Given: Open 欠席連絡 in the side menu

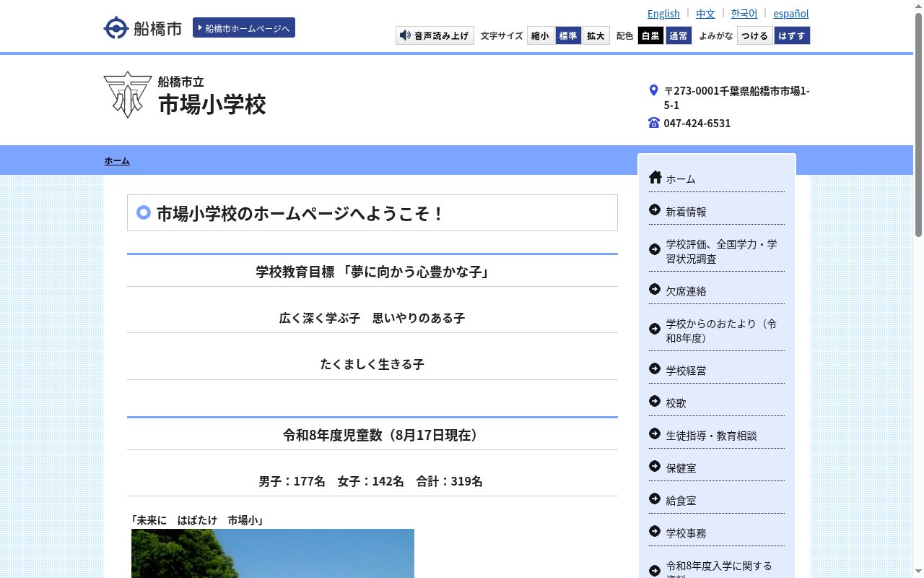Looking at the screenshot, I should pyautogui.click(x=686, y=291).
